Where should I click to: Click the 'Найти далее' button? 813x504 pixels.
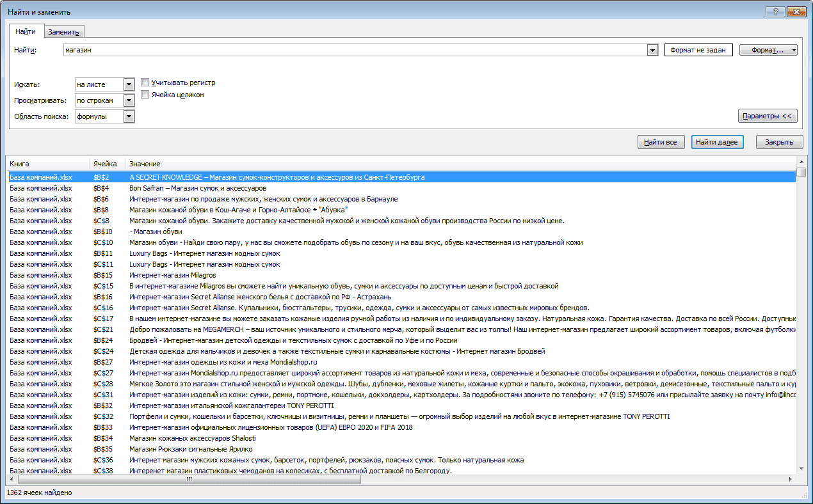tap(717, 142)
